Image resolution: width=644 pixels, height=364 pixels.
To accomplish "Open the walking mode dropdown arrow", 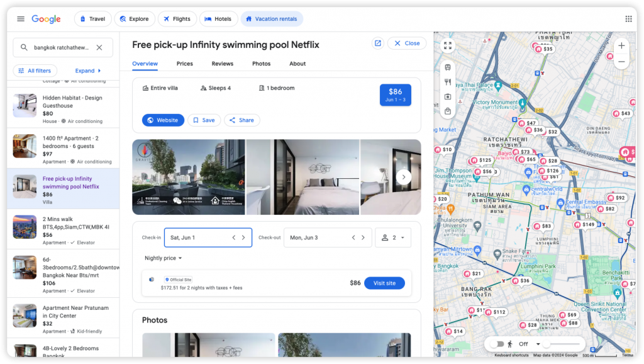I will pyautogui.click(x=536, y=344).
